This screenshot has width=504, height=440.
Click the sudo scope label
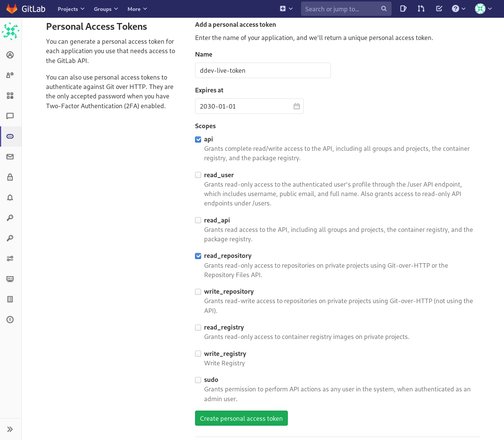tap(211, 380)
